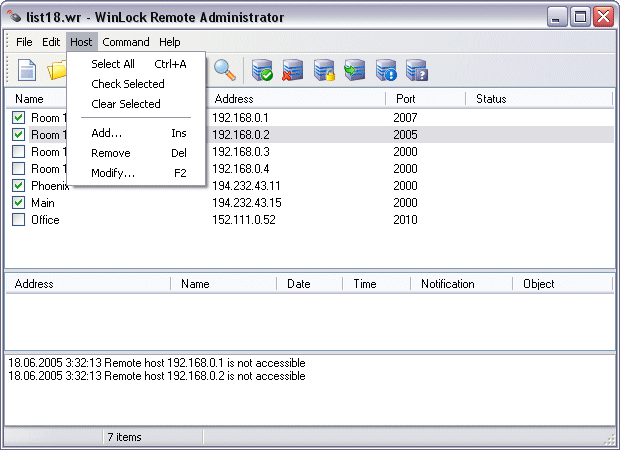Viewport: 620px width, 450px height.
Task: Click the Status column header
Action: (539, 99)
